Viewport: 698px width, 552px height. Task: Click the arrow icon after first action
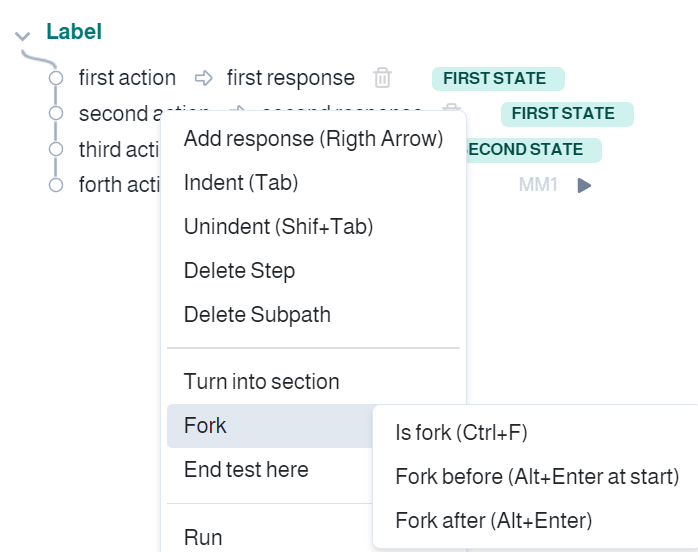tap(203, 78)
